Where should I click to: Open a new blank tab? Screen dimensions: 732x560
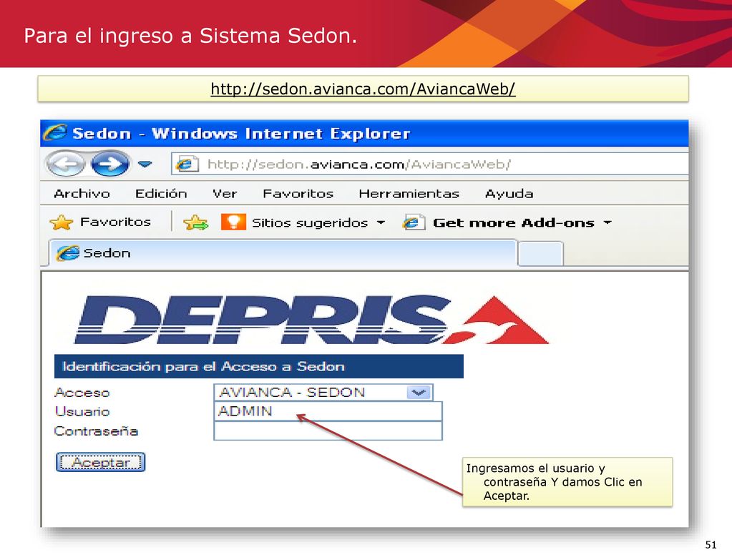540,253
